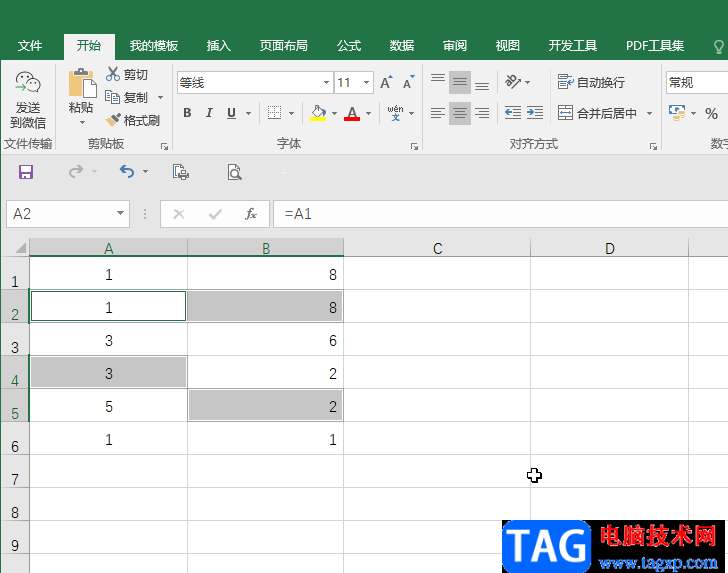Viewport: 728px width, 573px height.
Task: Expand the Paste options arrow
Action: [82, 123]
